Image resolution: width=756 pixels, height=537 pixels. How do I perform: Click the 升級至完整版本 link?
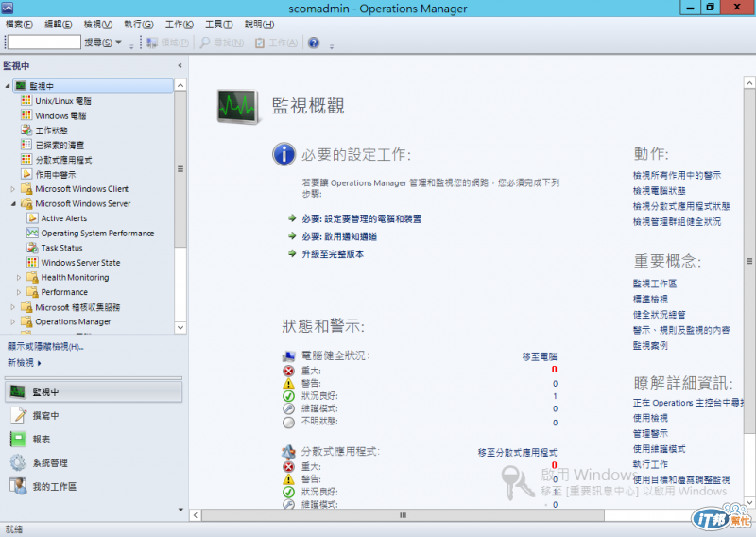pos(333,253)
